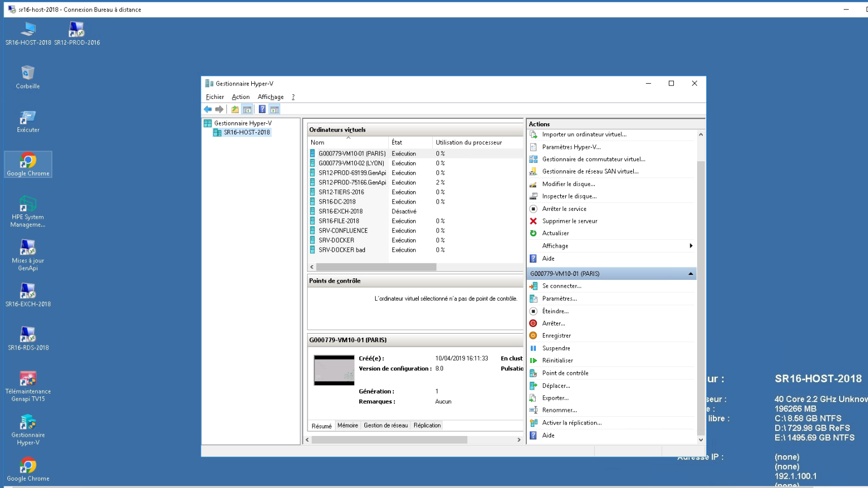
Task: Open the Affichage menu in the menu bar
Action: click(x=270, y=97)
